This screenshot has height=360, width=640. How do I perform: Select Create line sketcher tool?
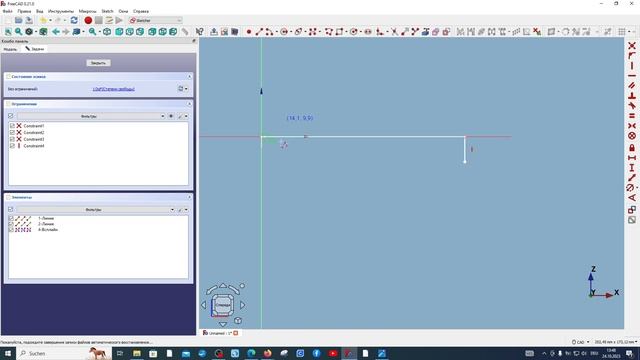259,31
